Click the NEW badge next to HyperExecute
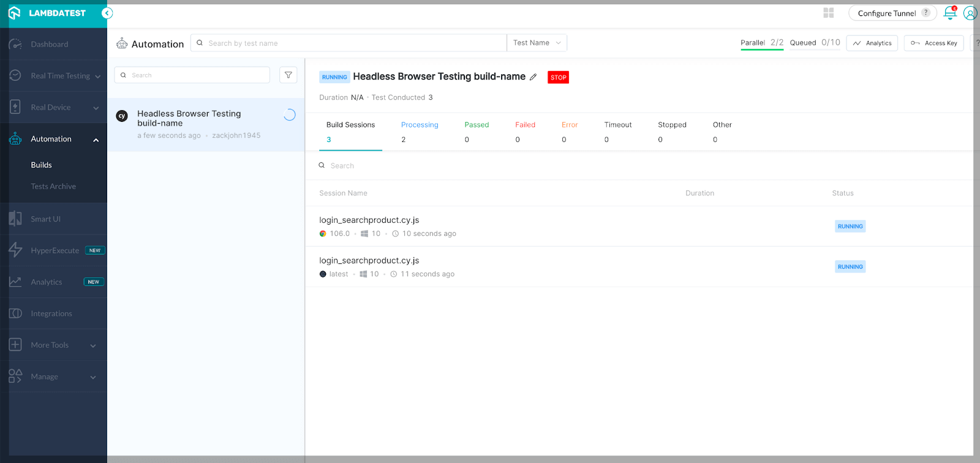The height and width of the screenshot is (463, 980). click(95, 250)
